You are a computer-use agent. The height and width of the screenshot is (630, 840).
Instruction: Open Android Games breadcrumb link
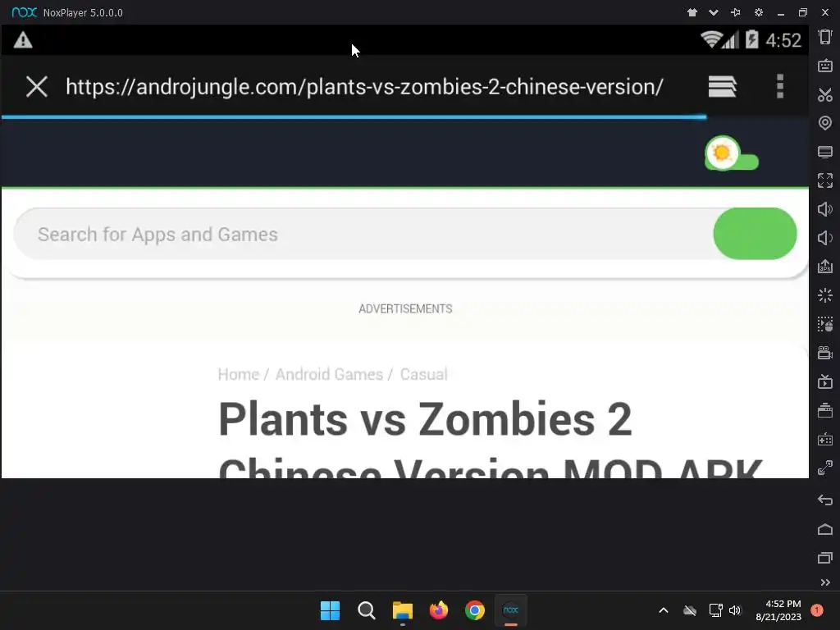tap(330, 374)
